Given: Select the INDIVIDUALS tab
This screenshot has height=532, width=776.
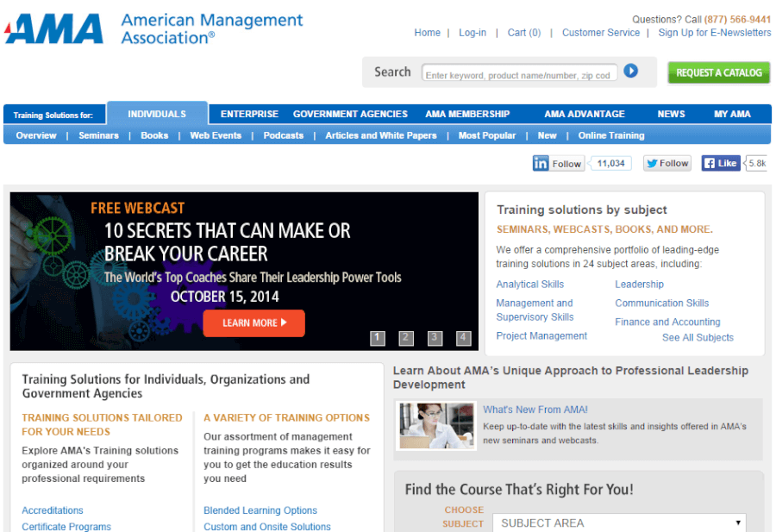Looking at the screenshot, I should [157, 114].
